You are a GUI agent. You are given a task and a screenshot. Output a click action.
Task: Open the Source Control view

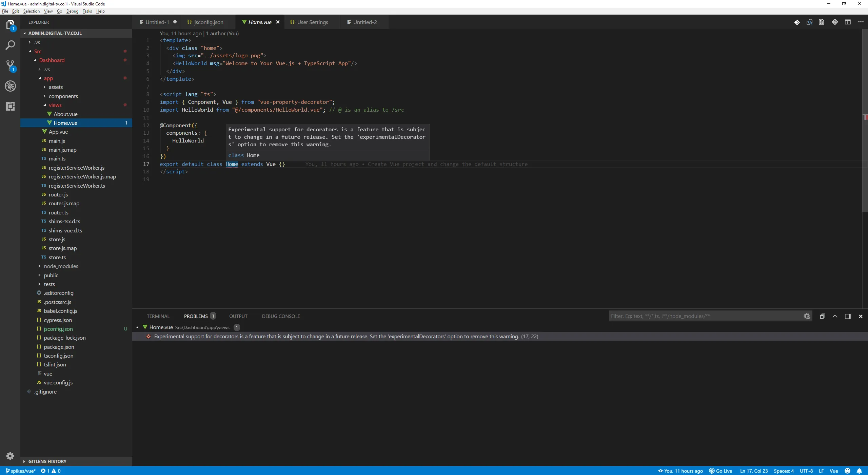click(x=10, y=65)
